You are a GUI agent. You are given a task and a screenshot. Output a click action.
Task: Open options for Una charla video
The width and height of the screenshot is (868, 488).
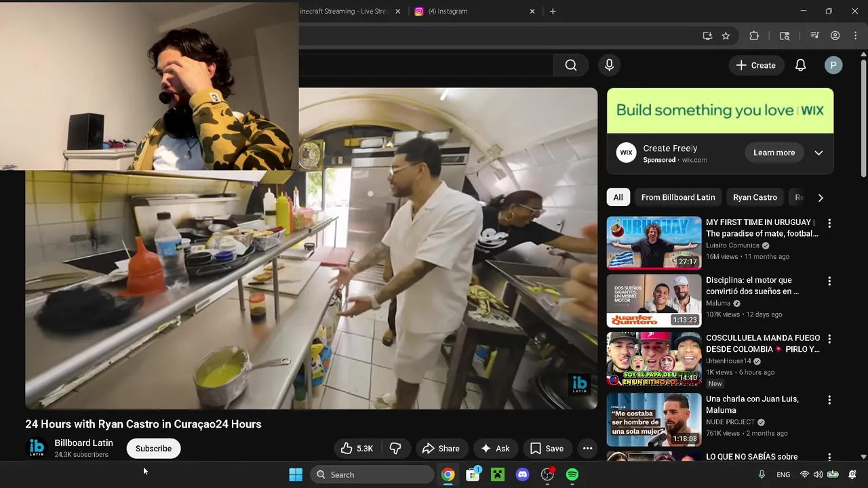(x=829, y=400)
